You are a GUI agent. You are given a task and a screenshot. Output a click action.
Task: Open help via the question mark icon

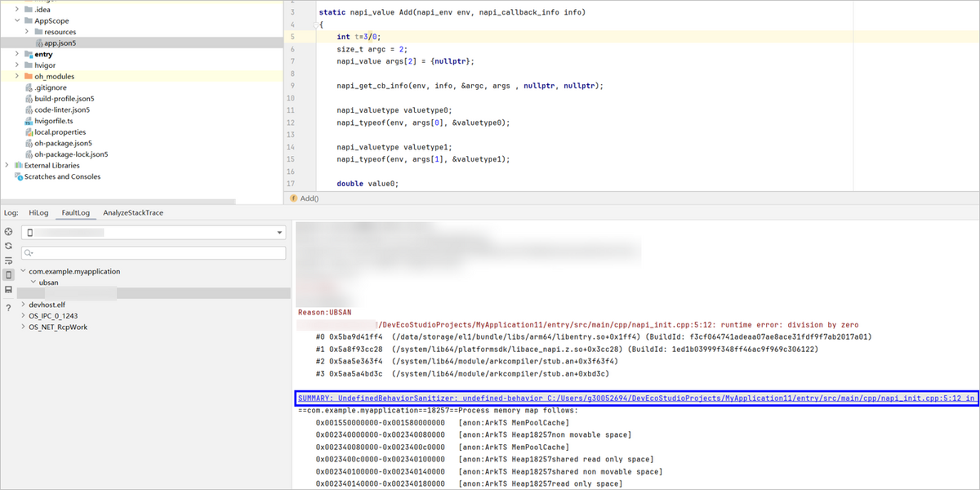8,308
